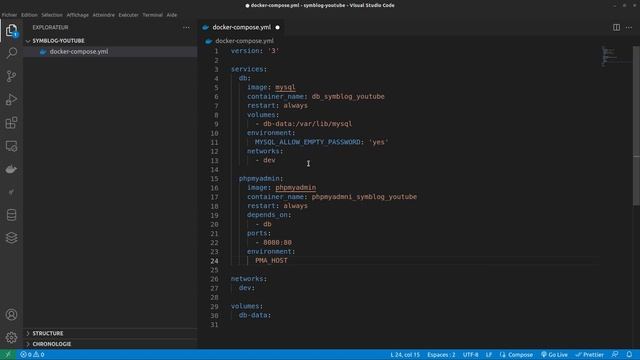The height and width of the screenshot is (360, 640).
Task: Click the 8080:80 port mapping text
Action: point(277,242)
